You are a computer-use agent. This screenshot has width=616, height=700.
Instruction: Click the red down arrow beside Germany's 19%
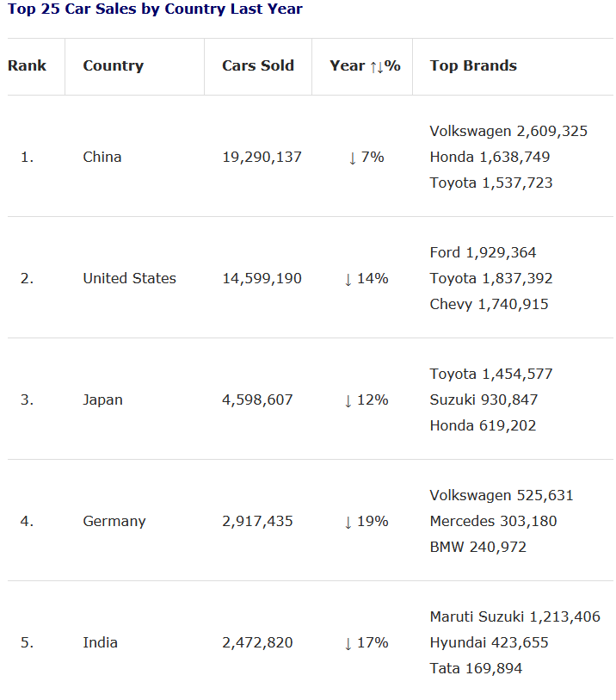pyautogui.click(x=348, y=522)
